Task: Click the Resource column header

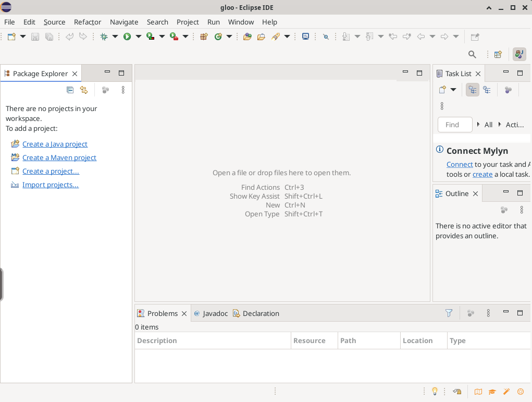Action: [x=315, y=340]
